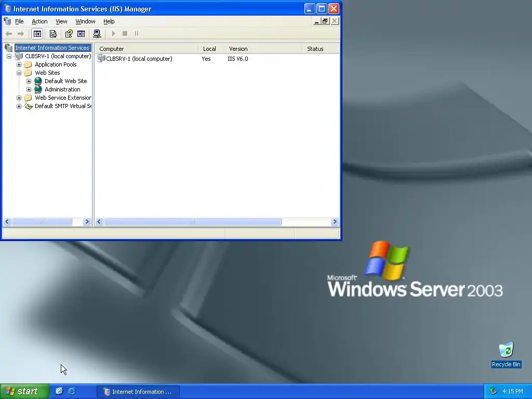Select the Web Sites folder
This screenshot has height=399, width=532.
47,73
